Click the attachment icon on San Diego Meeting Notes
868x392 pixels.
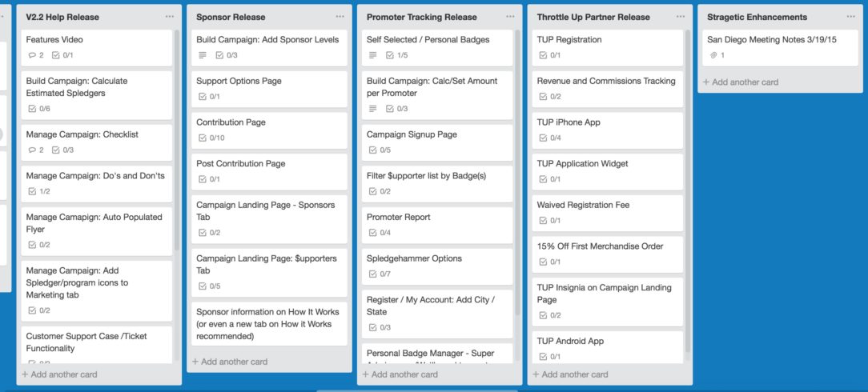pos(713,55)
